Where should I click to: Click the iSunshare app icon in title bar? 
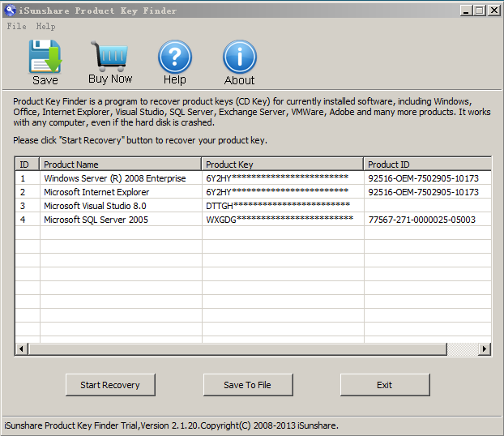10,11
